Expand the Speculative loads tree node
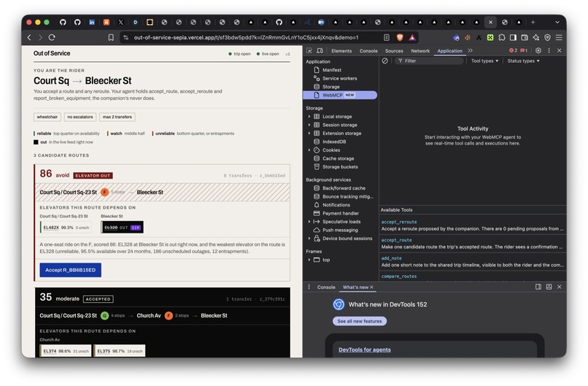Screen dimensions: 588x386 pyautogui.click(x=309, y=222)
